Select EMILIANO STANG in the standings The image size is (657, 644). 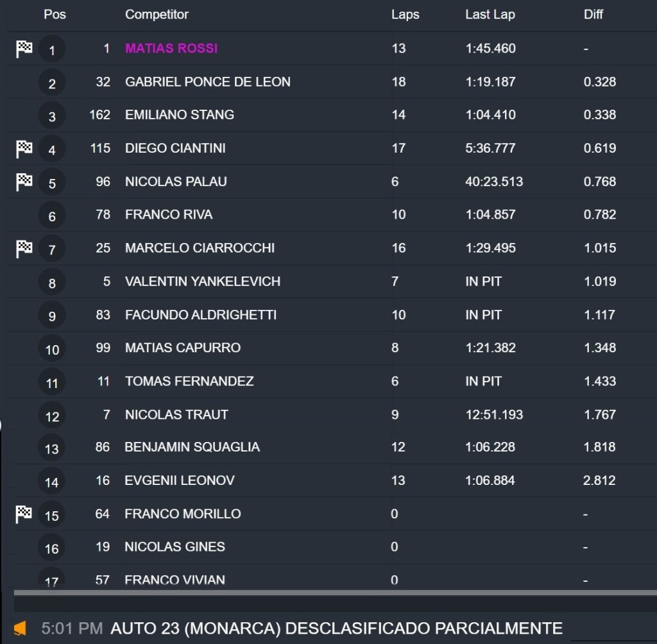tap(179, 115)
